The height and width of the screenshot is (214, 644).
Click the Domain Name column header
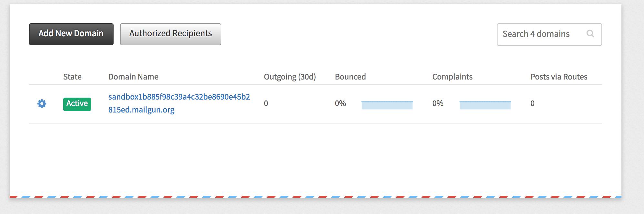[133, 77]
